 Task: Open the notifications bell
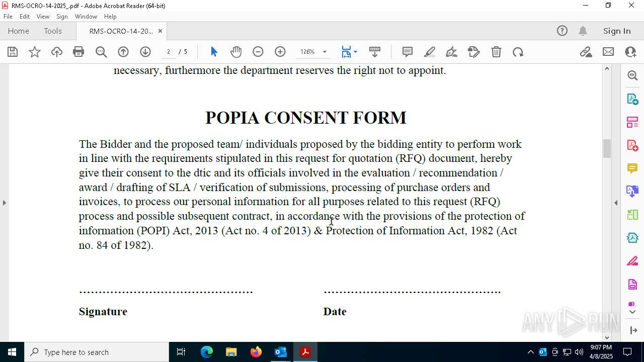[583, 31]
